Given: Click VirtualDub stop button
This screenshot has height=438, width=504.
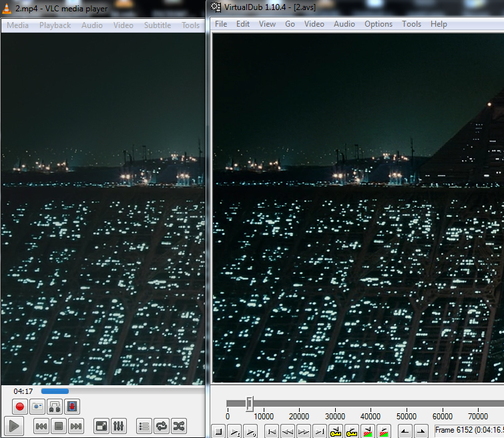Looking at the screenshot, I should [x=218, y=431].
